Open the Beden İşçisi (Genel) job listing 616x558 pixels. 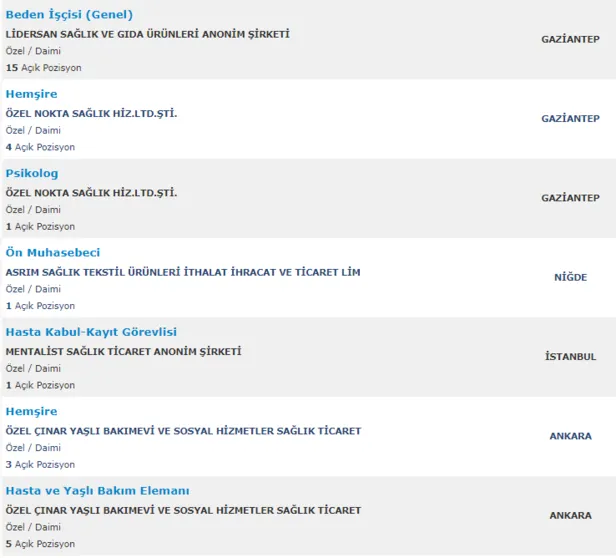click(69, 15)
